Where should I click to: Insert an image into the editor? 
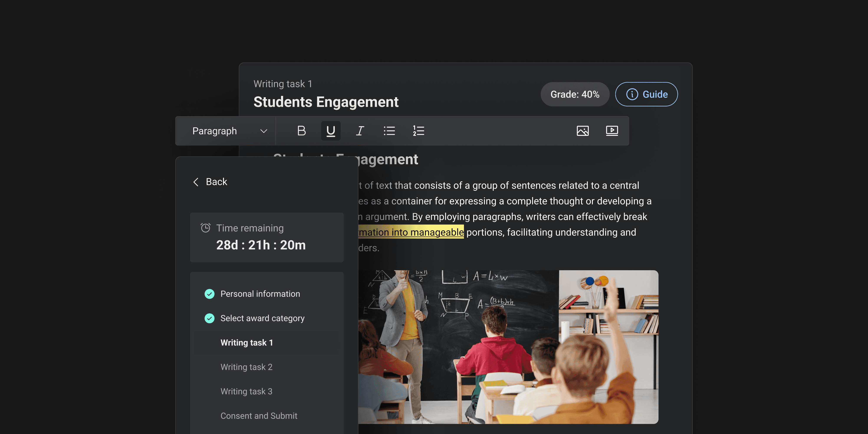[x=583, y=131]
